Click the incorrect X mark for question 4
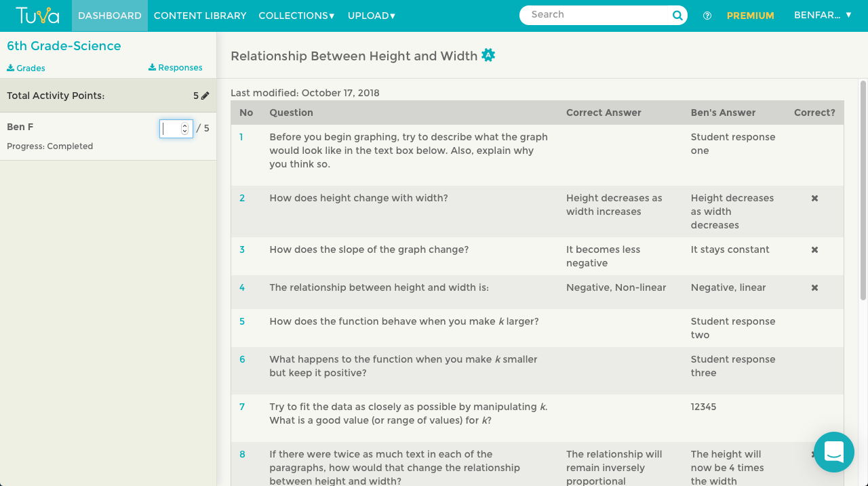 click(814, 287)
